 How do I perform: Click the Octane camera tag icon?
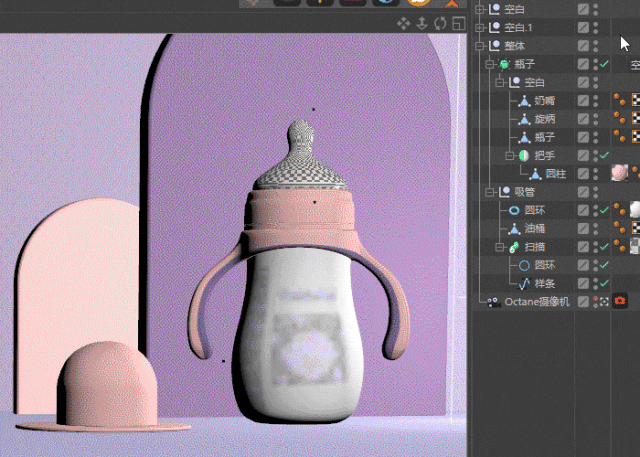pos(620,301)
